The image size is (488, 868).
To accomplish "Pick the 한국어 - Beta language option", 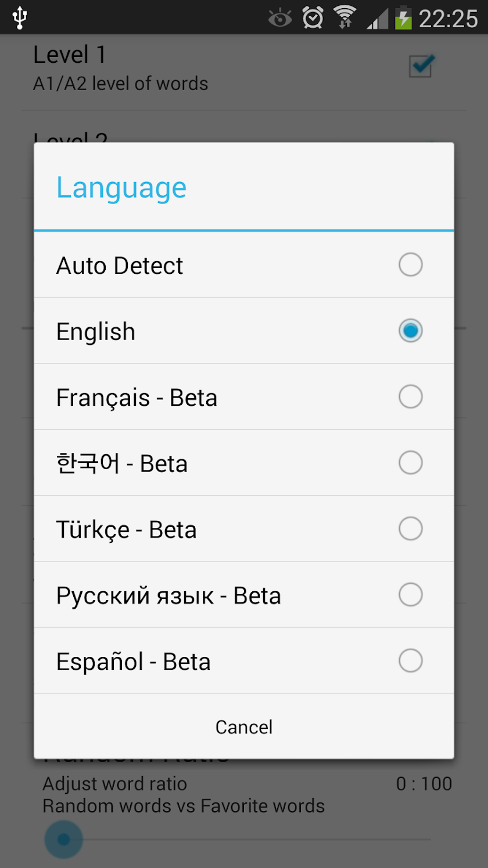I will (244, 463).
